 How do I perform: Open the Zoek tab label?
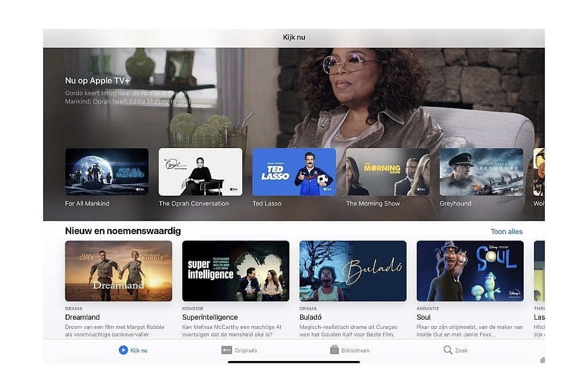click(x=461, y=351)
